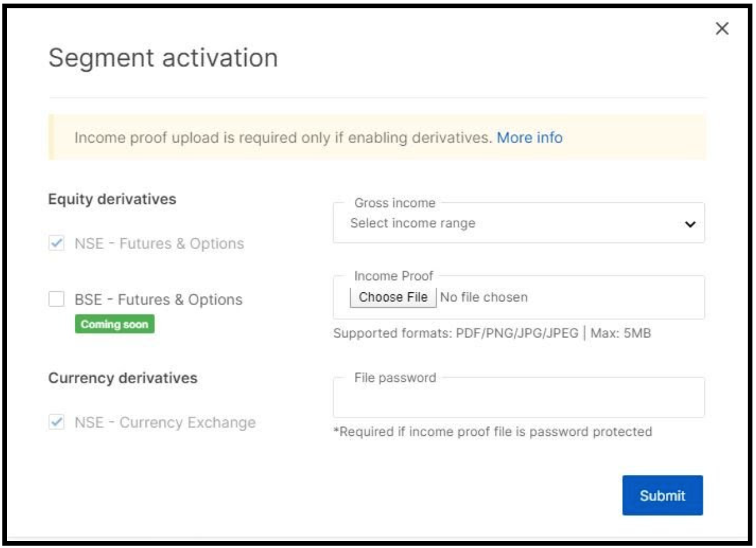Submit the segment activation form
Viewport: 756px width, 548px height.
[x=662, y=495]
